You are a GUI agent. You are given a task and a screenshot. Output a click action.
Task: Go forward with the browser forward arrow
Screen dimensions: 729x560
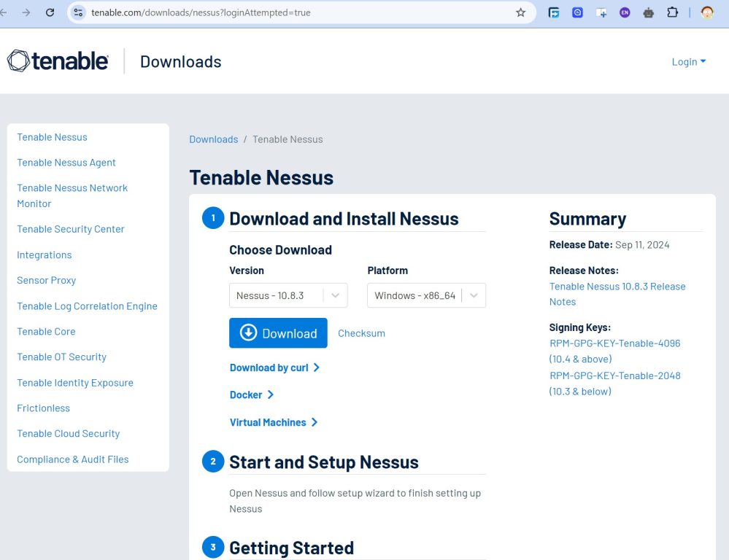(x=26, y=12)
